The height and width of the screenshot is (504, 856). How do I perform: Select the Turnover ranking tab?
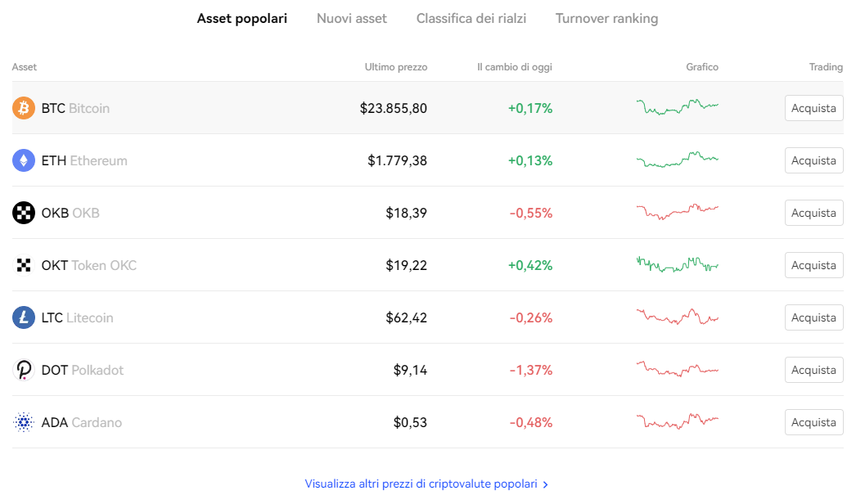click(x=606, y=19)
